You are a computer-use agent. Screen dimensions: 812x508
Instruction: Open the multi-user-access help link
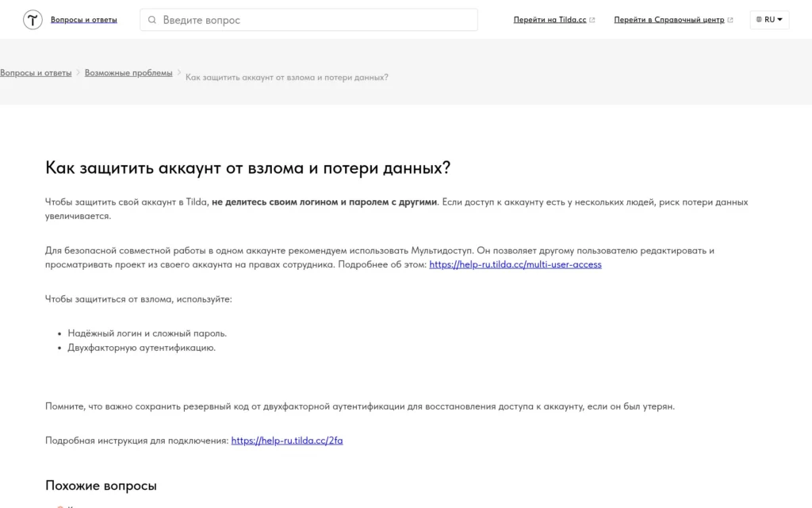click(x=515, y=264)
